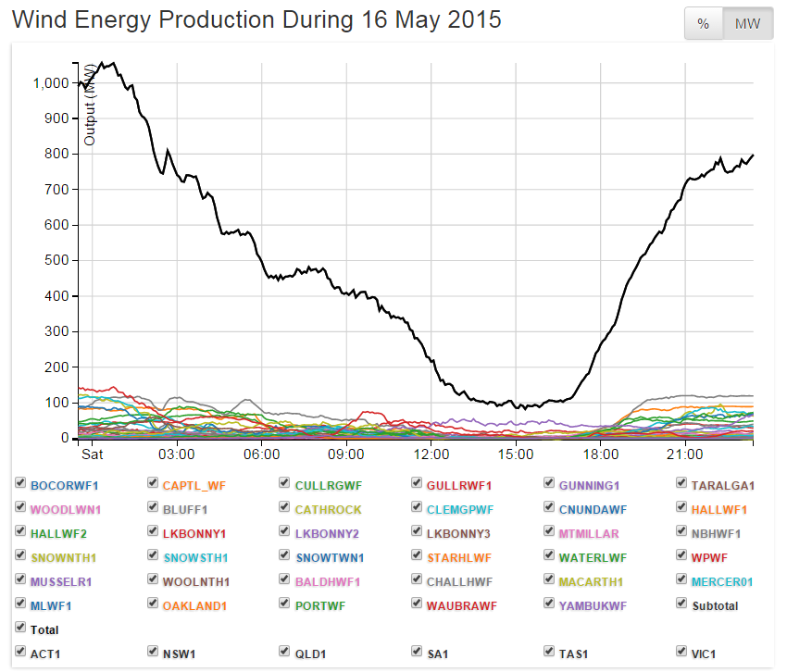Click the 12:00 time axis label
The image size is (787, 672).
pyautogui.click(x=431, y=455)
